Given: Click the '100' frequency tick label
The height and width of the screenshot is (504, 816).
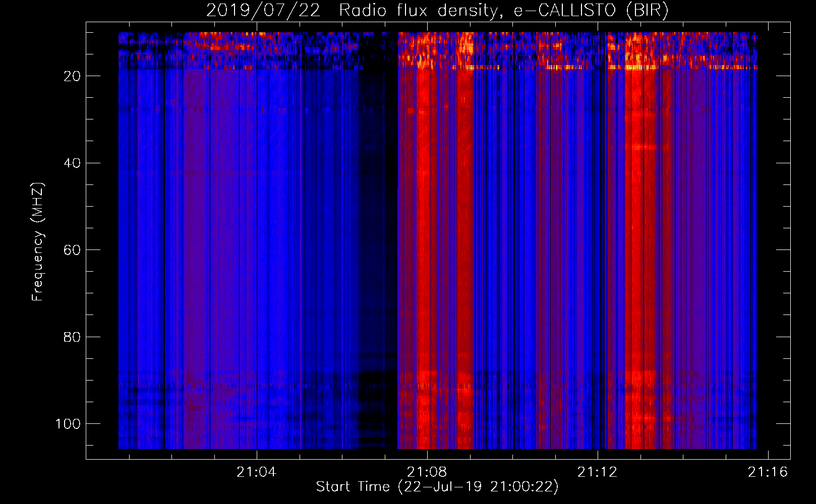Looking at the screenshot, I should point(68,424).
